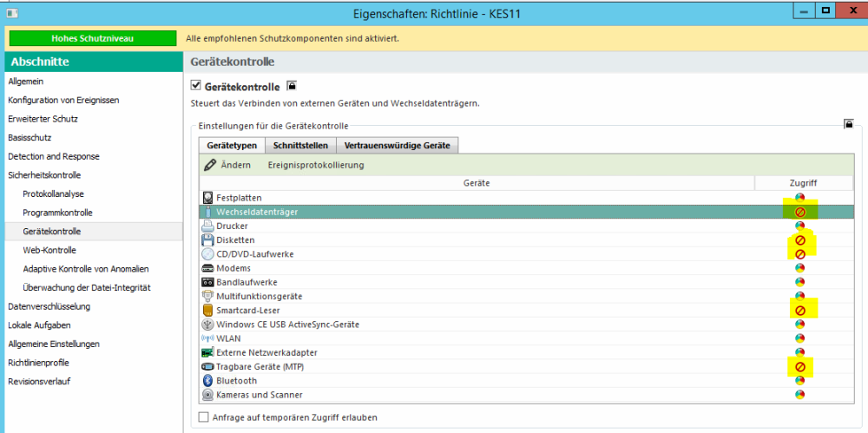Click the Multifunktionsgeräte icon
Viewport: 868px width, 433px height.
[x=207, y=296]
